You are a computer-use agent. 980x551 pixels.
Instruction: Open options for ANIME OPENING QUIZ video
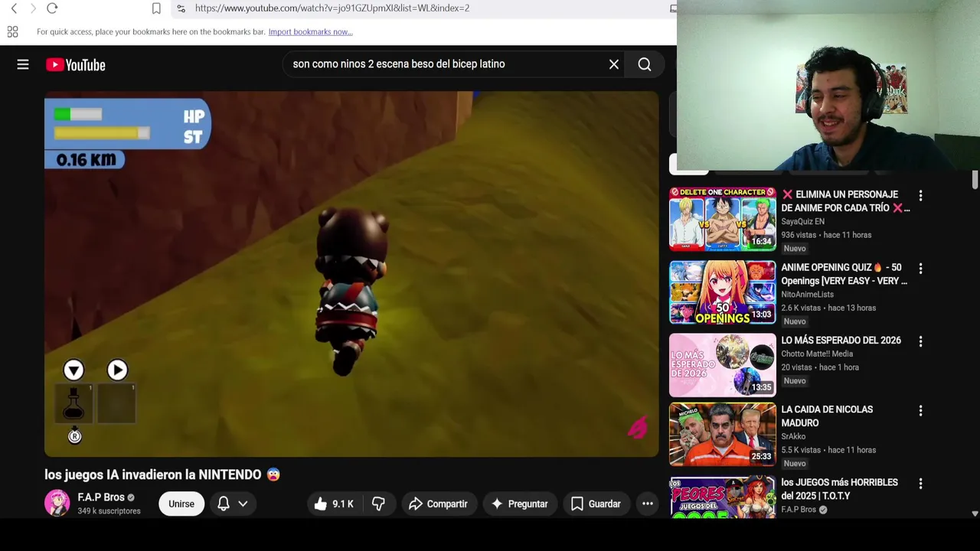click(921, 269)
